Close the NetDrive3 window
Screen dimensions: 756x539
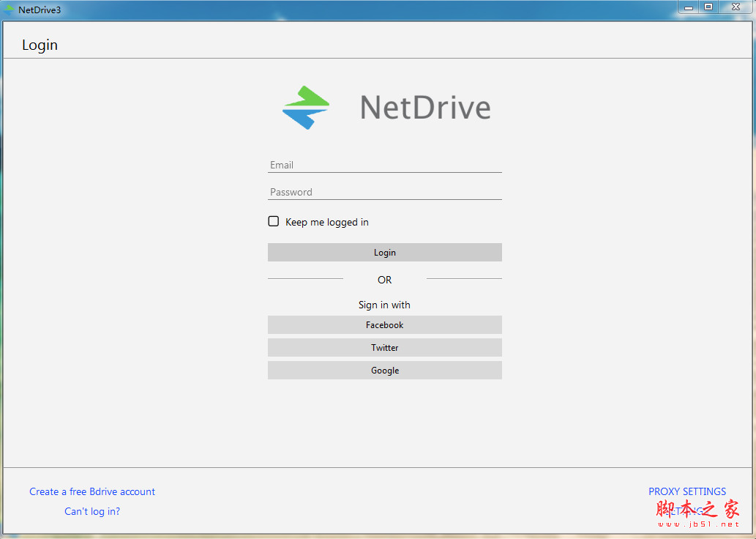(736, 7)
